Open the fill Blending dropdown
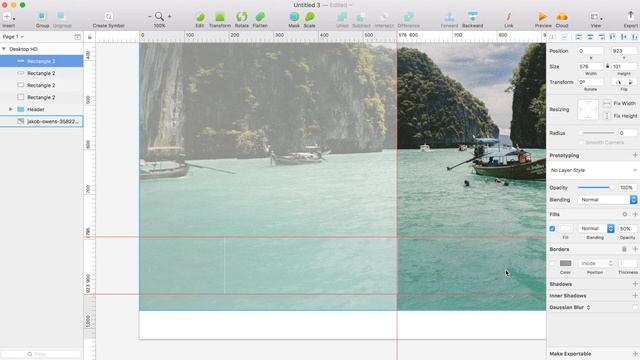 tap(595, 229)
